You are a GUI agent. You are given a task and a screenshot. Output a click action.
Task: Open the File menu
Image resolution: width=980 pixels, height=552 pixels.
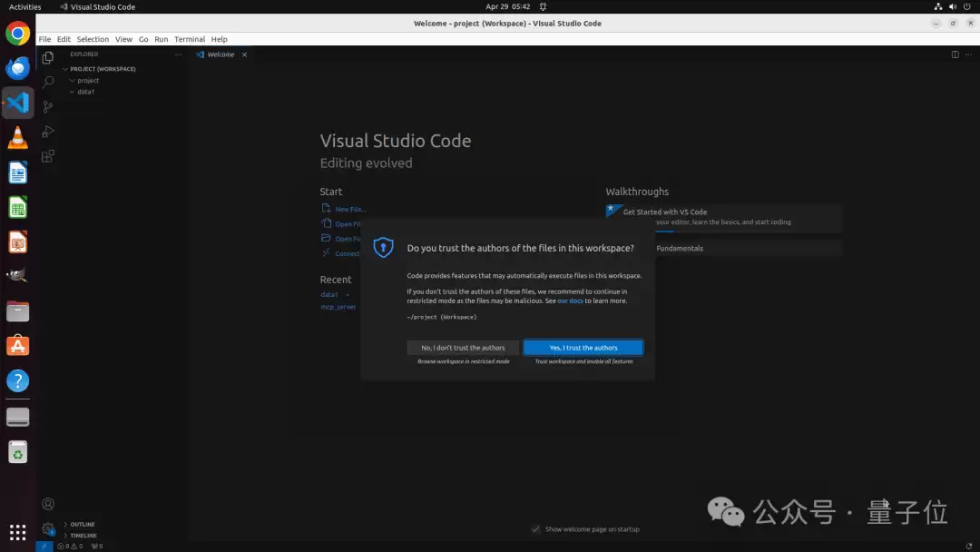pos(44,39)
